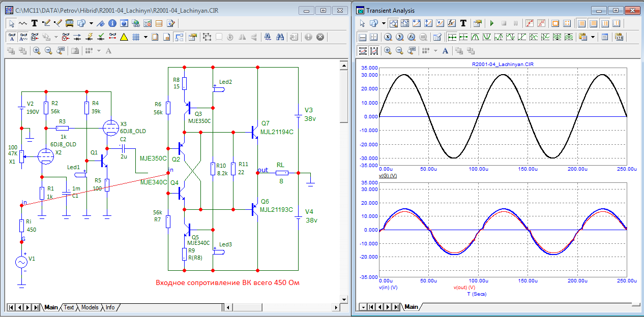Viewport: 644px width, 317px height.
Task: Switch to the Models tab
Action: [90, 307]
